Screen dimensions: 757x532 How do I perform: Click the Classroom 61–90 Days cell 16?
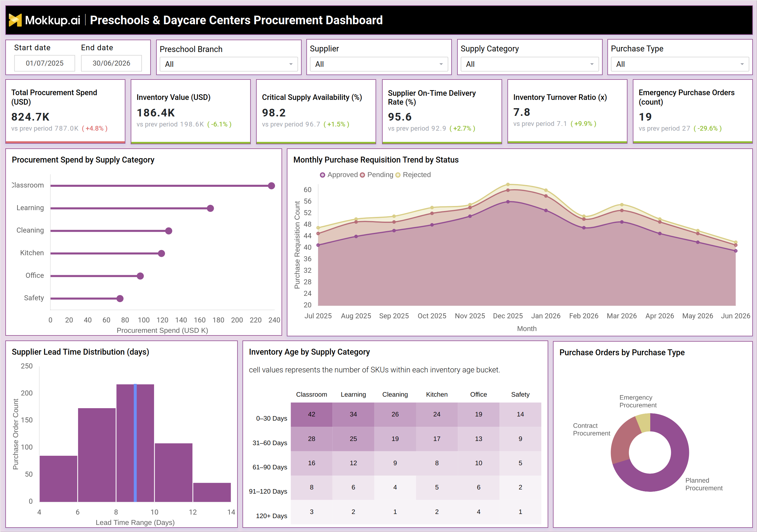tap(312, 463)
